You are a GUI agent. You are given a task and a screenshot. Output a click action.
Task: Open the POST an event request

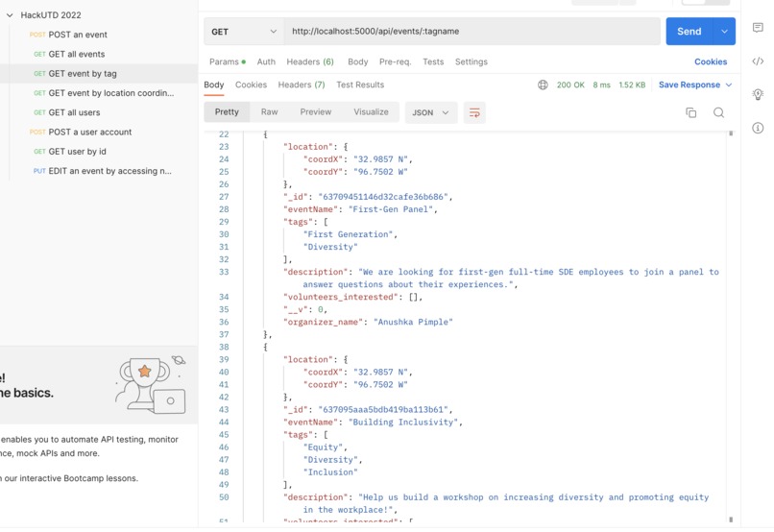[99, 35]
